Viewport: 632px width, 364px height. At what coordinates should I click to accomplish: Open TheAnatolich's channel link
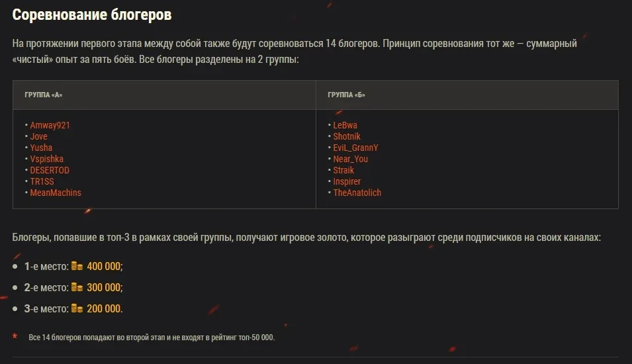357,193
